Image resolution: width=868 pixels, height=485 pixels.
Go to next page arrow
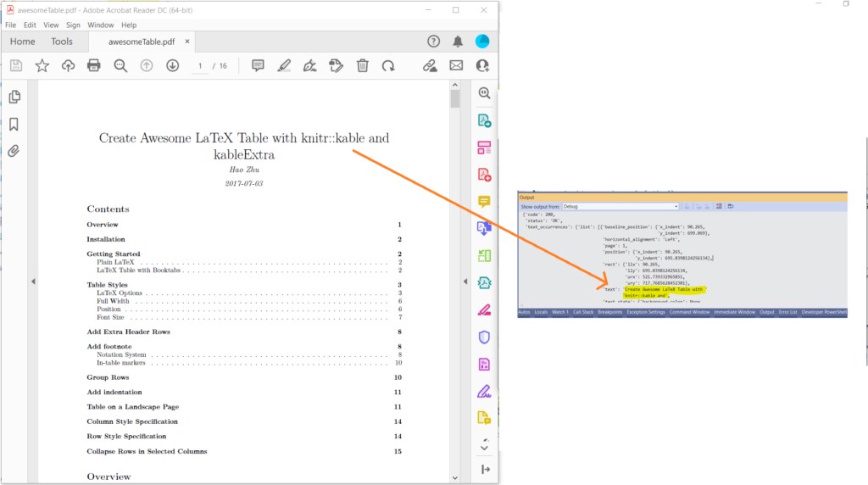pyautogui.click(x=173, y=65)
